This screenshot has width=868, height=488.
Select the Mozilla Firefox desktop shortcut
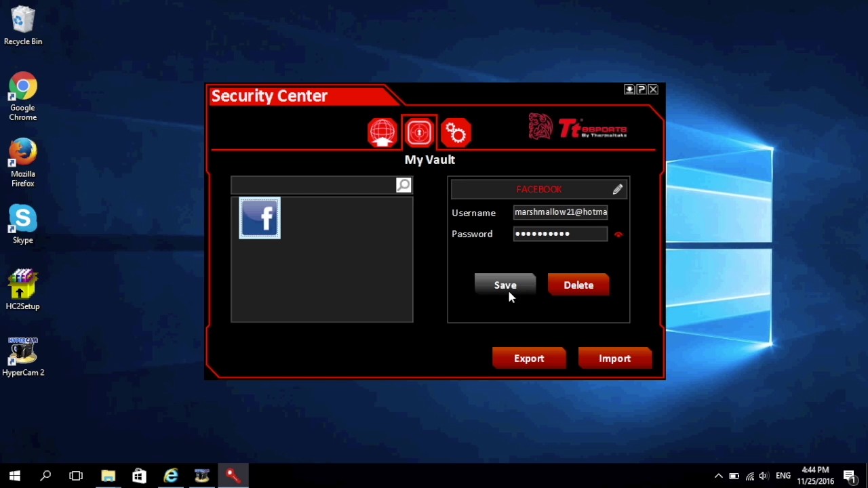tap(23, 163)
